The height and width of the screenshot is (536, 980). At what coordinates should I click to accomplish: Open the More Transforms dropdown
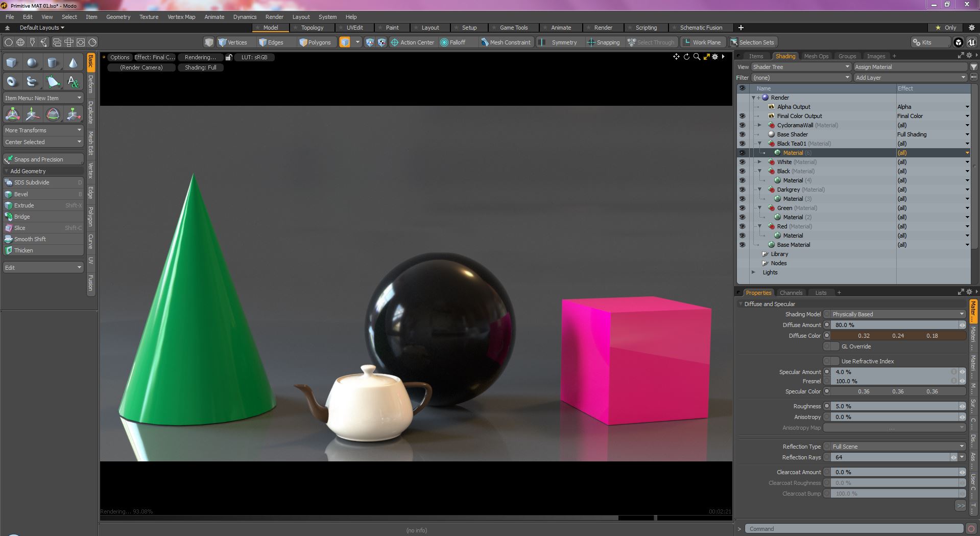43,130
